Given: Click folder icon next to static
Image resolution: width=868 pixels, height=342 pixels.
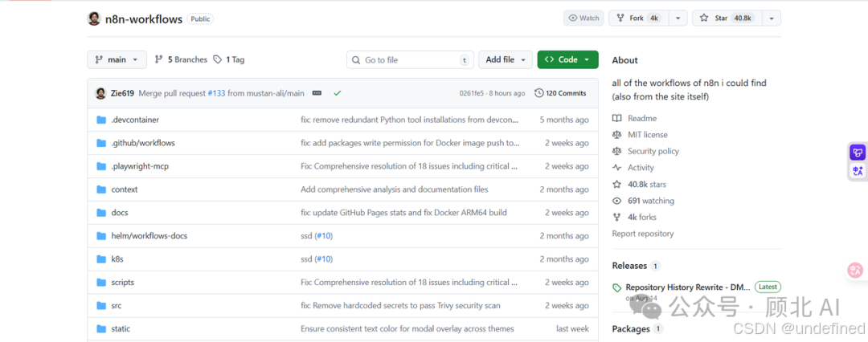Looking at the screenshot, I should [x=101, y=328].
